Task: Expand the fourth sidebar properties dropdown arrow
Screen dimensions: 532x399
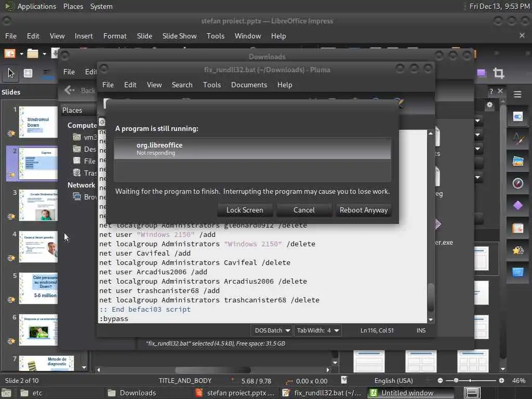Action: 478,177
